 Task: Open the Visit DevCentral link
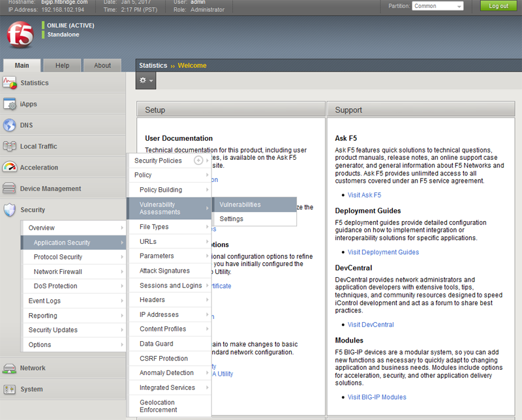tap(371, 325)
